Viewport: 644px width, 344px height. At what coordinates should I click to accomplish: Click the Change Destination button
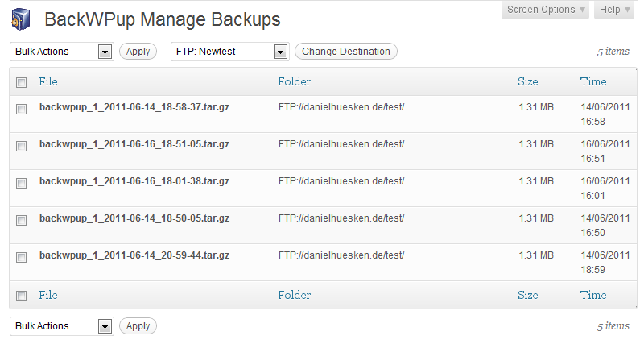[346, 52]
